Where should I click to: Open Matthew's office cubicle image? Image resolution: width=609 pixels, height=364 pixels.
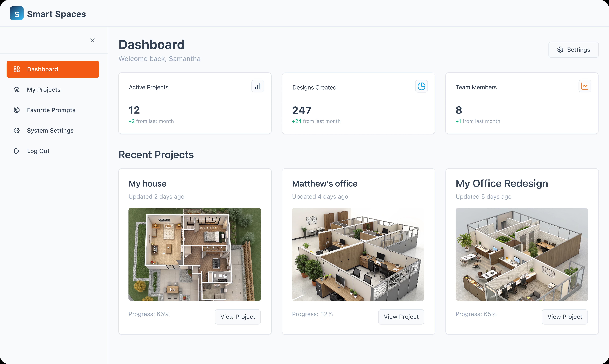click(x=358, y=254)
